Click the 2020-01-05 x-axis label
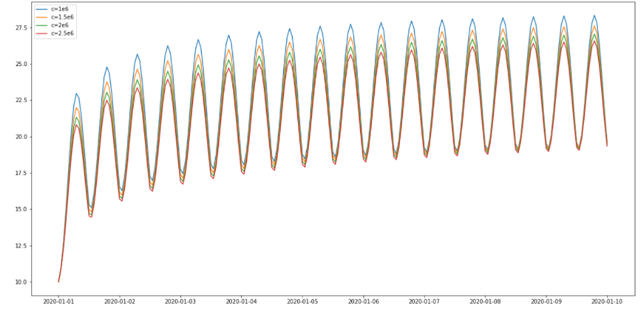 pos(302,302)
